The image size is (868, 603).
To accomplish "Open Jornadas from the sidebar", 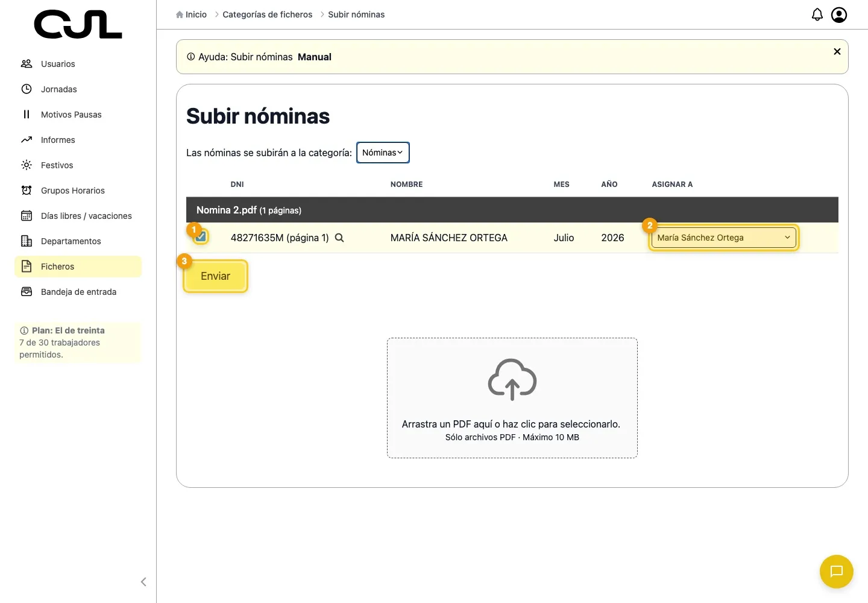I will pos(78,89).
